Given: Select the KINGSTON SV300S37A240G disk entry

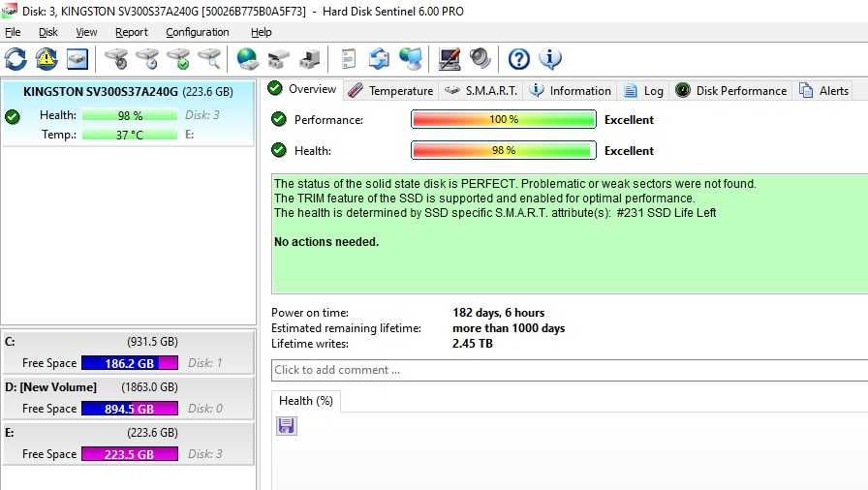Looking at the screenshot, I should click(x=128, y=113).
